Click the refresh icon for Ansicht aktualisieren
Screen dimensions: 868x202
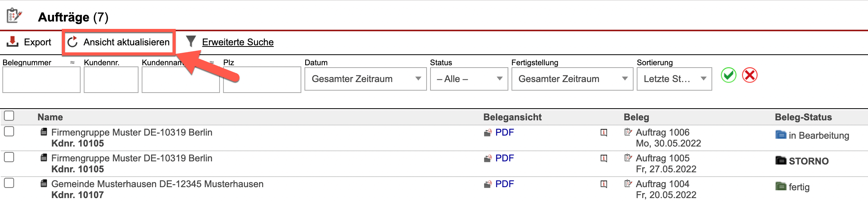(x=72, y=42)
